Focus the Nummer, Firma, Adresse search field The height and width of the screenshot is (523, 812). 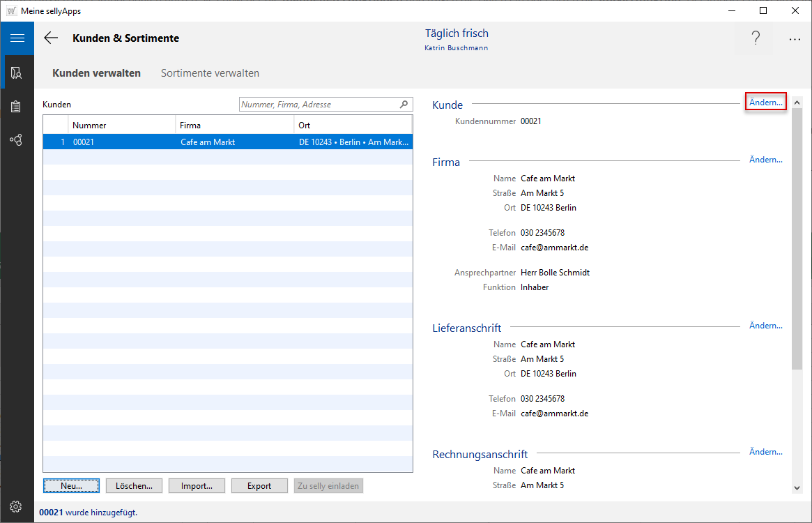pos(318,105)
